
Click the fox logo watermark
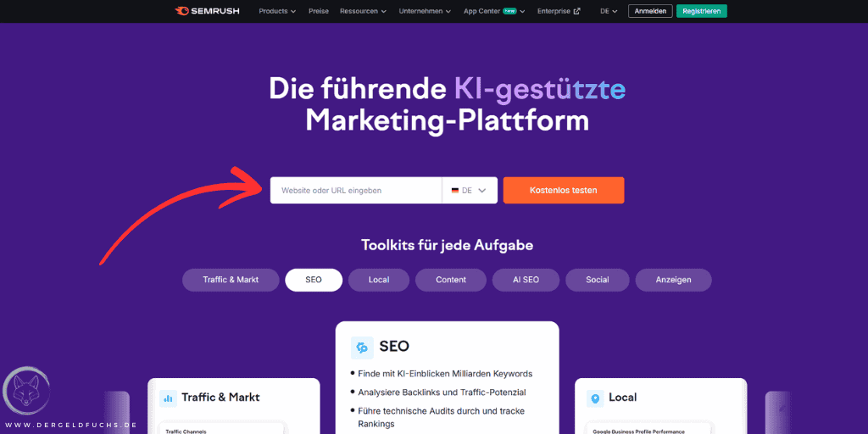tap(26, 391)
